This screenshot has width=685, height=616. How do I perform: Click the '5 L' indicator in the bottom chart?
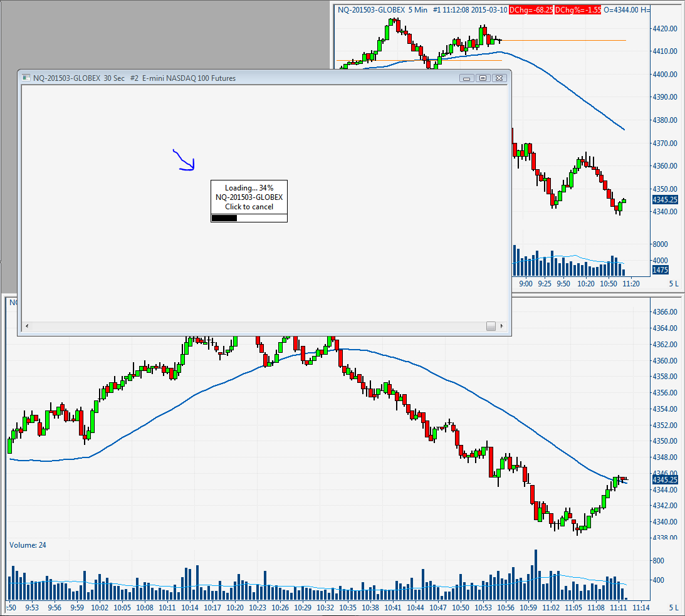[674, 608]
